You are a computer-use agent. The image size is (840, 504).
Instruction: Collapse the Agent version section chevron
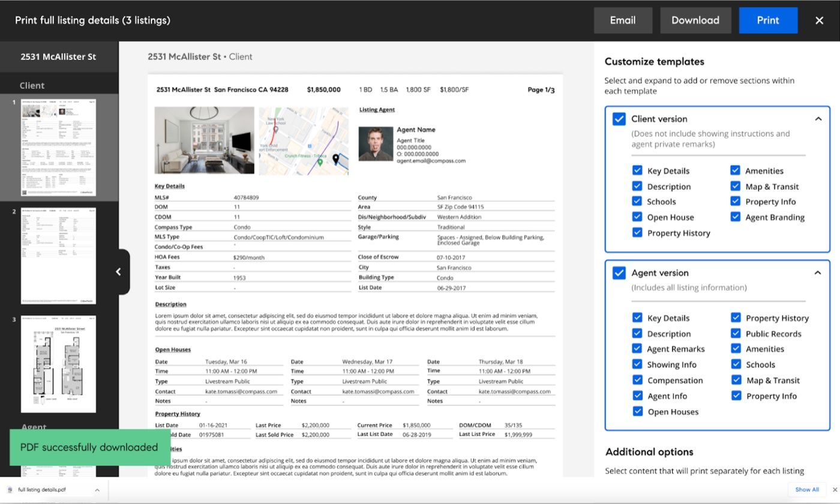point(818,272)
